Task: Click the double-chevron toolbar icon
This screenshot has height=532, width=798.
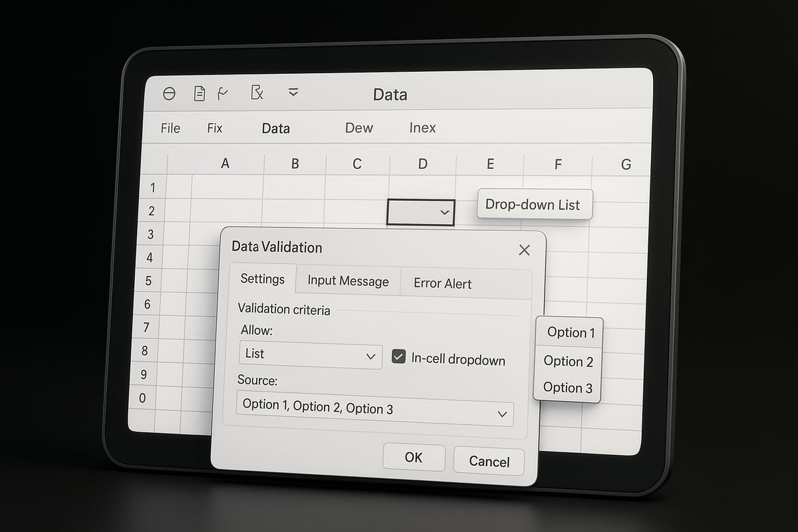Action: click(x=293, y=93)
